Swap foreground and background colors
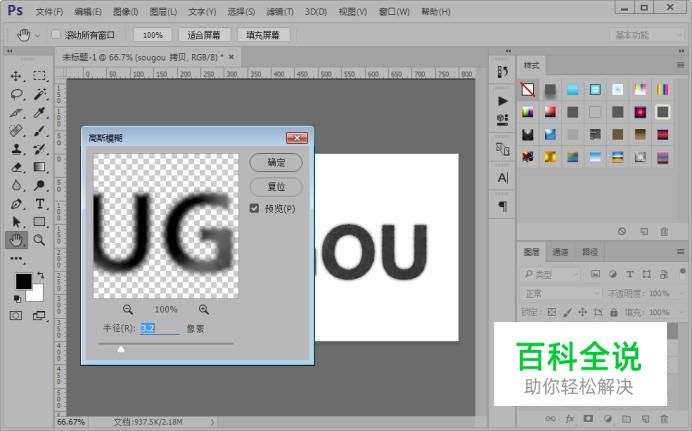The height and width of the screenshot is (431, 692). [x=41, y=275]
